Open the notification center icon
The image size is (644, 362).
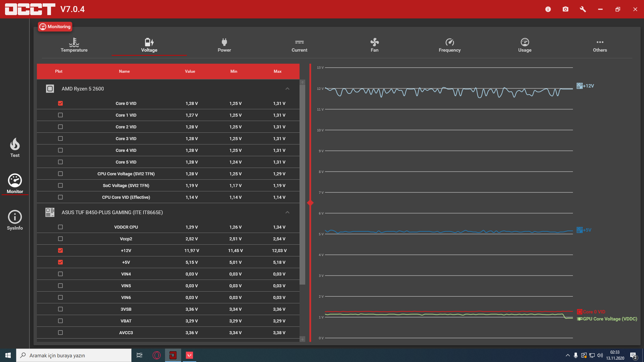pos(634,356)
